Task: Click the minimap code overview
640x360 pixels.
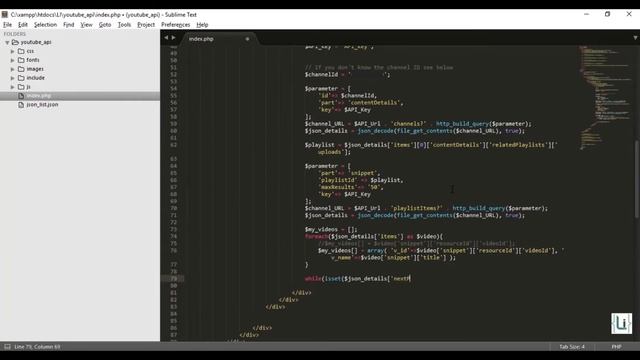Action: (x=605, y=98)
